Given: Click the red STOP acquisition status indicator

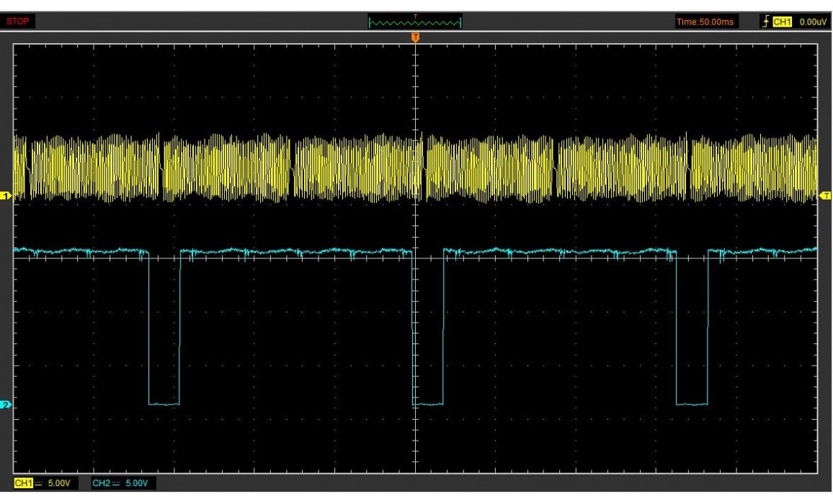Looking at the screenshot, I should (18, 22).
